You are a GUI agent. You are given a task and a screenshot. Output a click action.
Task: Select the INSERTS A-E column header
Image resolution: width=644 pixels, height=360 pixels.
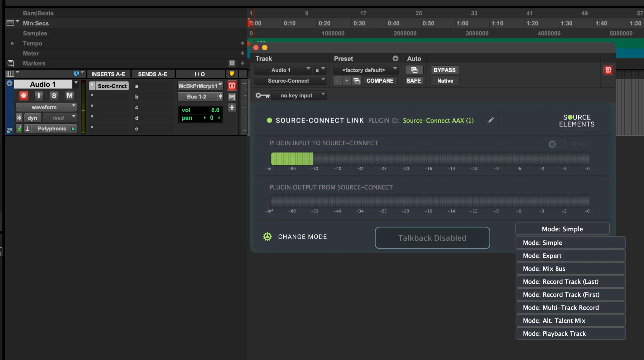[x=108, y=74]
